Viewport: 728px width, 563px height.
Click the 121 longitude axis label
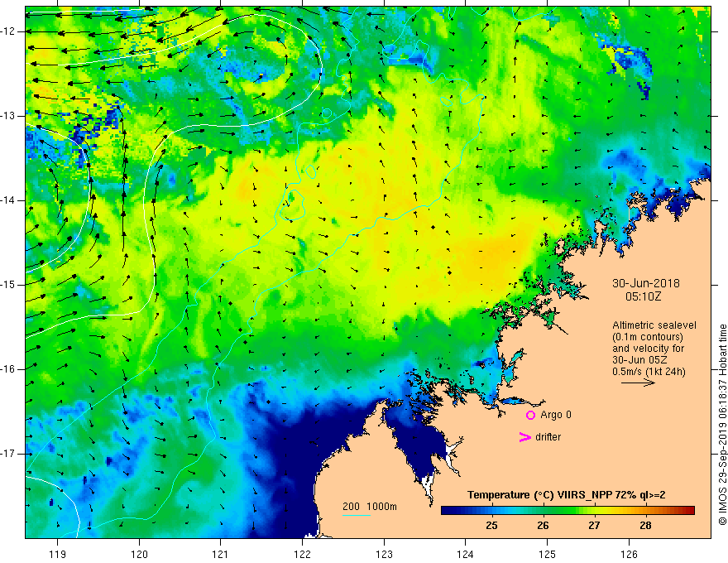tap(221, 554)
